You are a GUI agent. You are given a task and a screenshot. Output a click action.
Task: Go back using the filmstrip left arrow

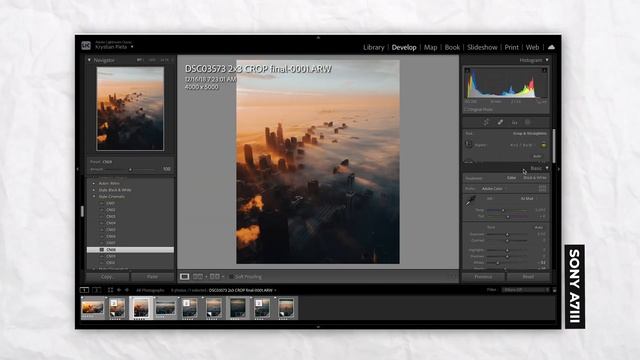pos(119,290)
